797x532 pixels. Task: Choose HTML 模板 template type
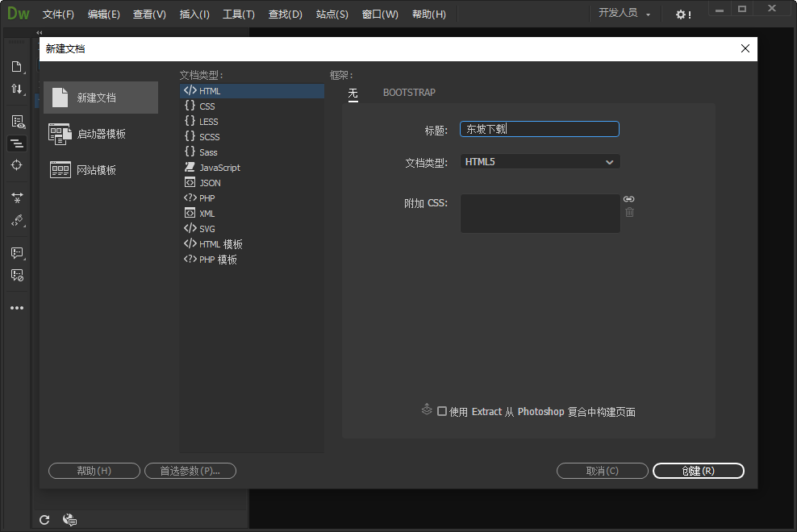pyautogui.click(x=252, y=244)
